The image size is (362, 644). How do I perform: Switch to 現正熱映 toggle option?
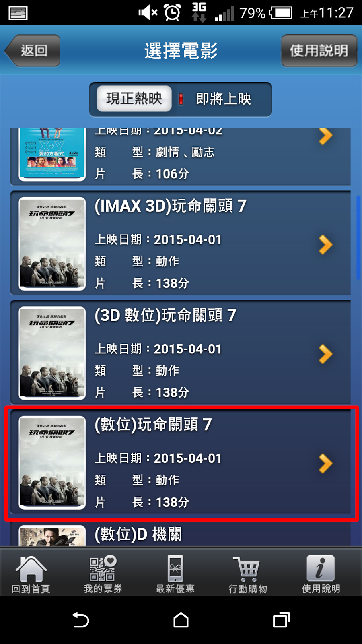134,99
